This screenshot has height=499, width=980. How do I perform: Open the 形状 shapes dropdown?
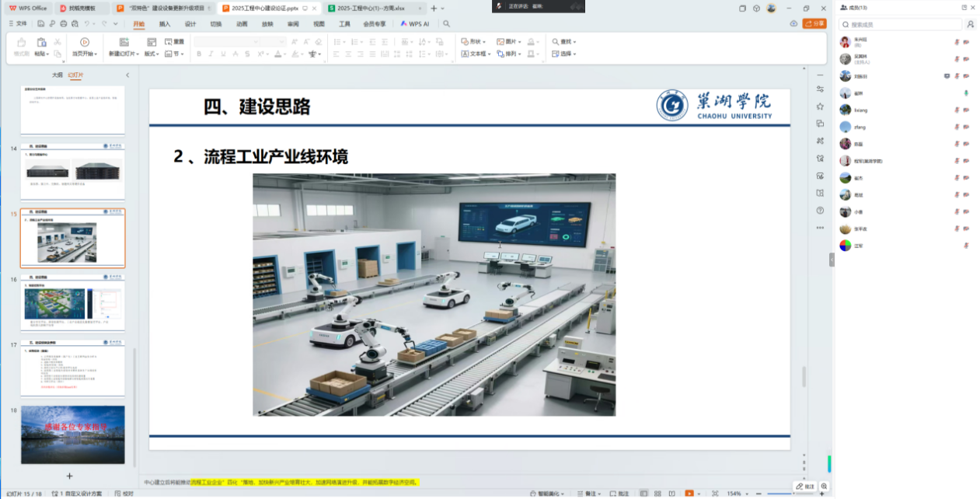click(473, 42)
